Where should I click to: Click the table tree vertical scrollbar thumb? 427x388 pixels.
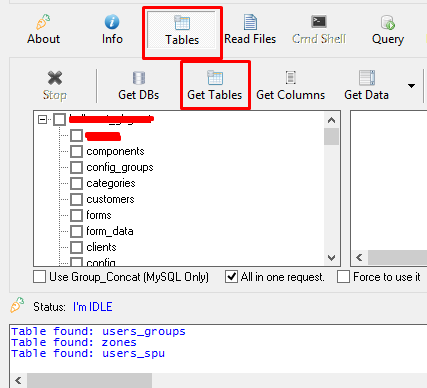pos(331,137)
